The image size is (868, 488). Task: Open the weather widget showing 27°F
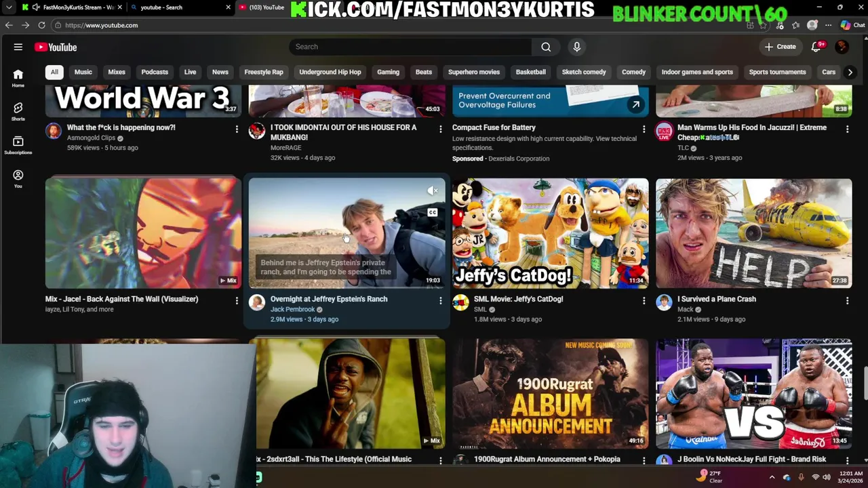point(709,477)
